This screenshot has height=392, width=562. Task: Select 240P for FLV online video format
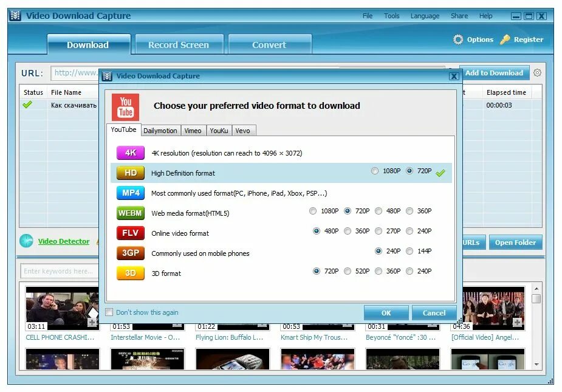pos(410,231)
